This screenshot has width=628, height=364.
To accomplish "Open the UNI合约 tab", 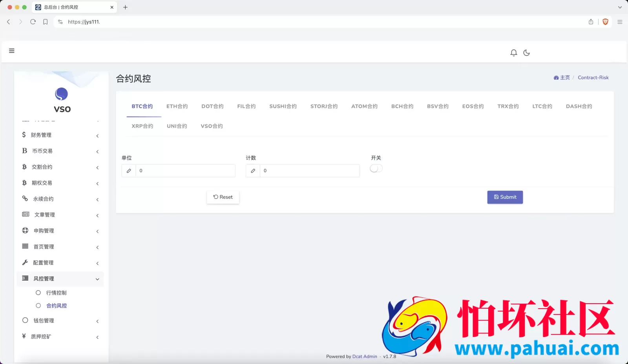I will [177, 126].
